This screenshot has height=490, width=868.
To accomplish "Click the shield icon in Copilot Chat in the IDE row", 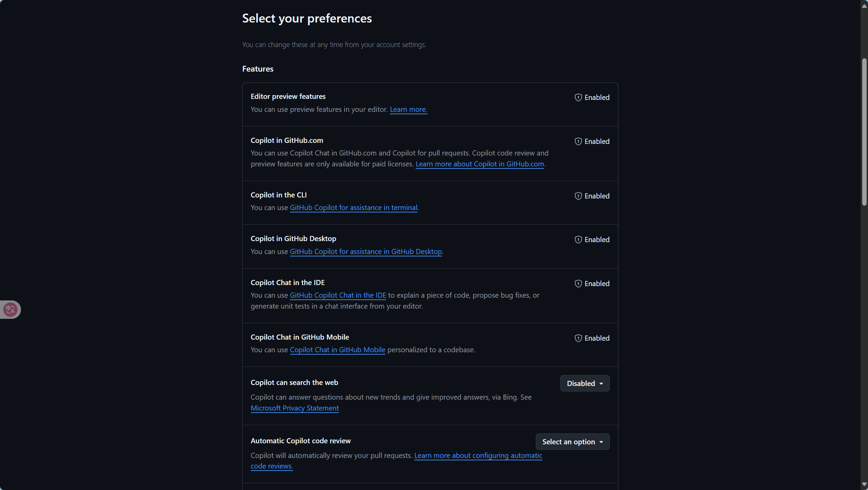I will click(x=578, y=284).
